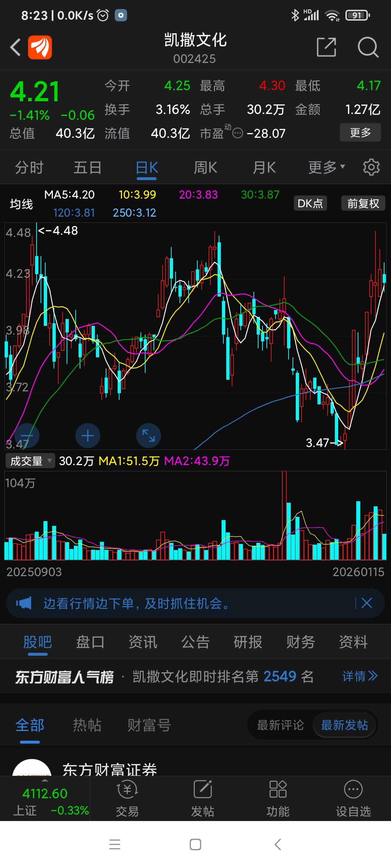Tap the 均线 moving average label
The width and height of the screenshot is (391, 868).
[x=21, y=204]
